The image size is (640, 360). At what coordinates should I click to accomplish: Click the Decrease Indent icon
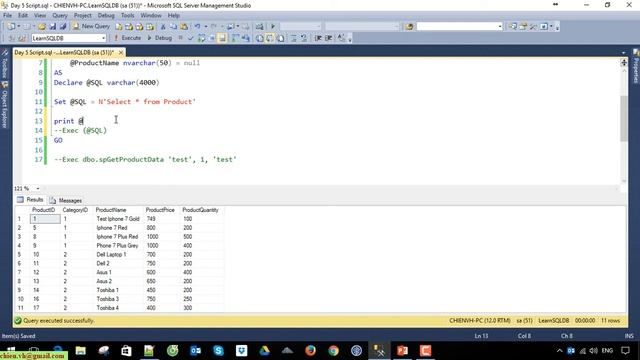(x=318, y=38)
